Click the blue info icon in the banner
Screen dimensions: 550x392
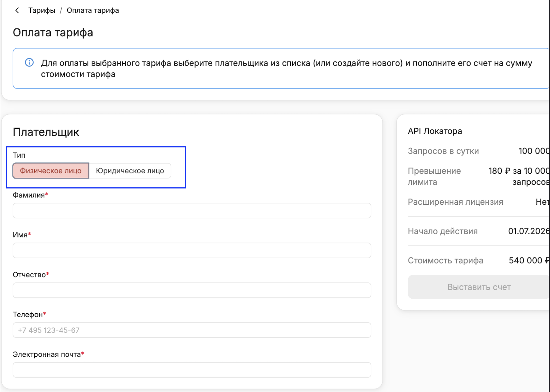point(29,62)
